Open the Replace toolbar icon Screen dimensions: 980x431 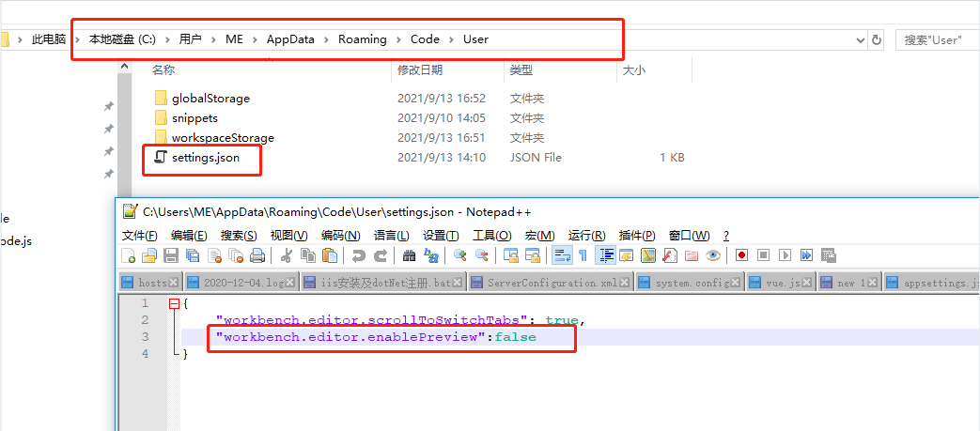coord(431,254)
